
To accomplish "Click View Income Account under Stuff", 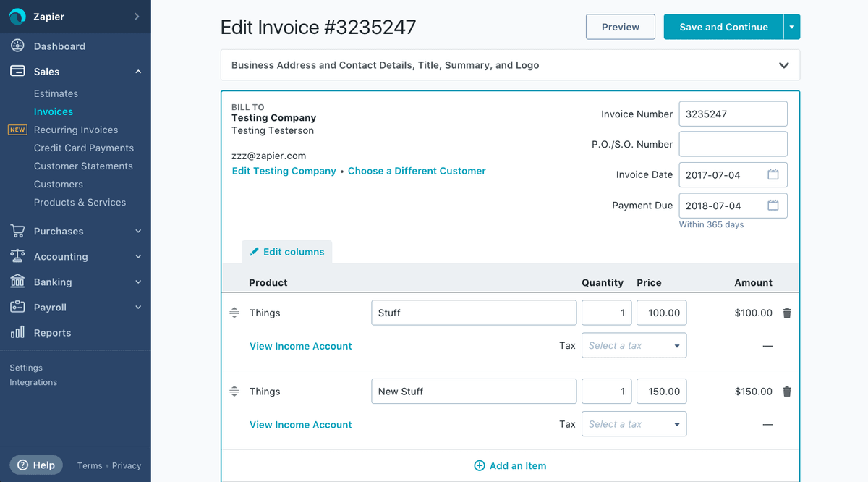I will click(x=301, y=346).
